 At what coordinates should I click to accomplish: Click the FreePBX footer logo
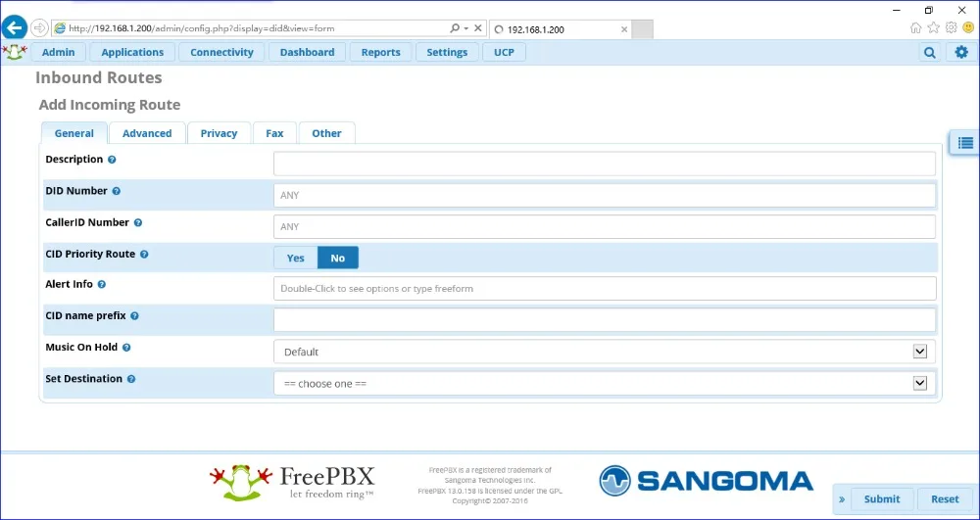292,483
